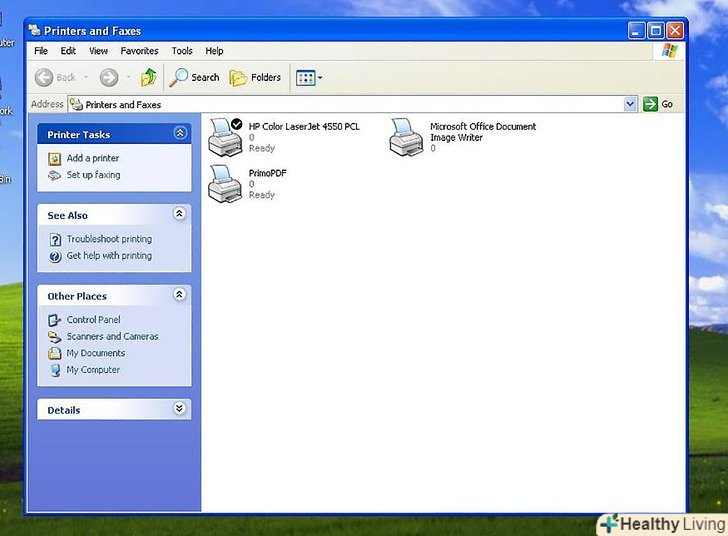Viewport: 728px width, 536px height.
Task: Open the Favorites menu
Action: pyautogui.click(x=139, y=51)
